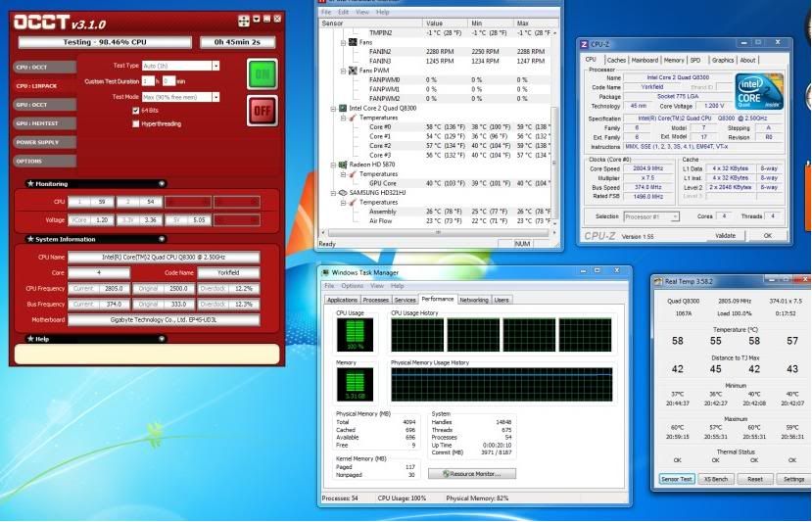The image size is (812, 522).
Task: Click the star icon beside System Information
Action: (30, 239)
